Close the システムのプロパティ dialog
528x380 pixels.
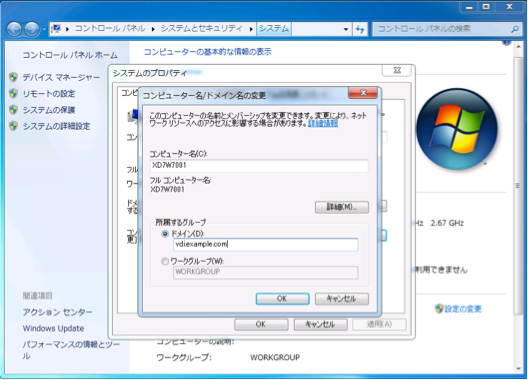[x=397, y=70]
